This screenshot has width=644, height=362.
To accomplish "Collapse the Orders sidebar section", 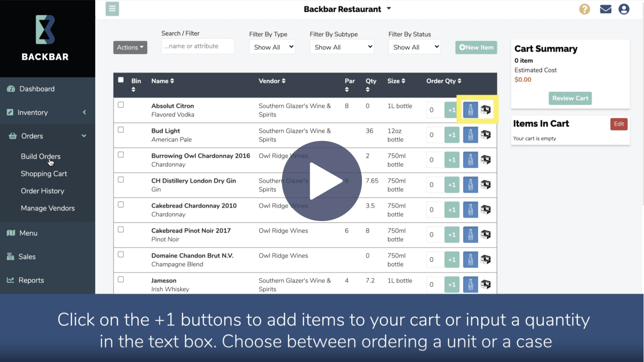I will (47, 136).
